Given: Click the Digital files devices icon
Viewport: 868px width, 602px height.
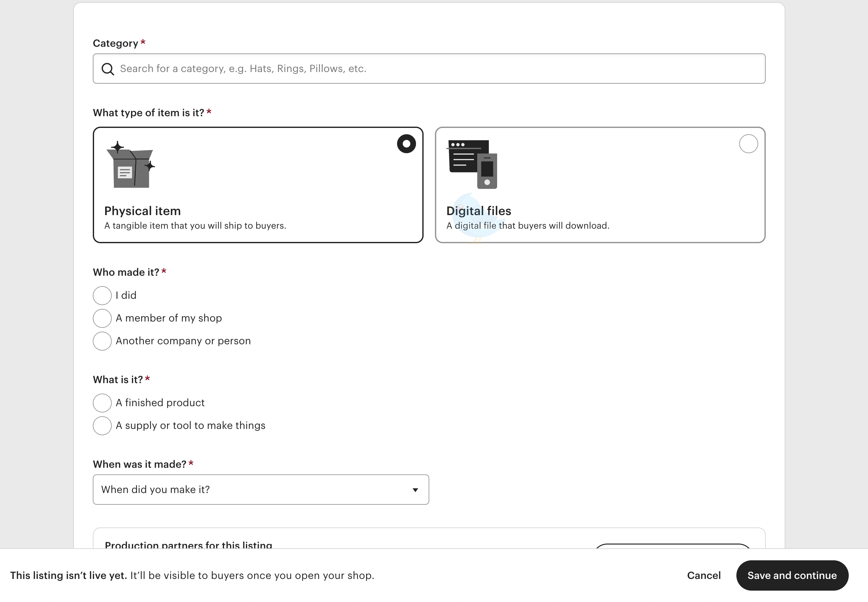Looking at the screenshot, I should coord(472,165).
